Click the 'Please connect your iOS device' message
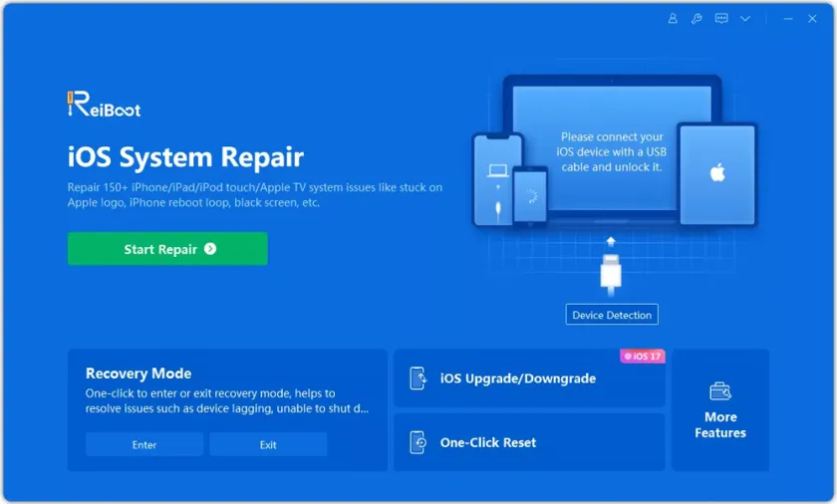The height and width of the screenshot is (504, 837). click(611, 152)
